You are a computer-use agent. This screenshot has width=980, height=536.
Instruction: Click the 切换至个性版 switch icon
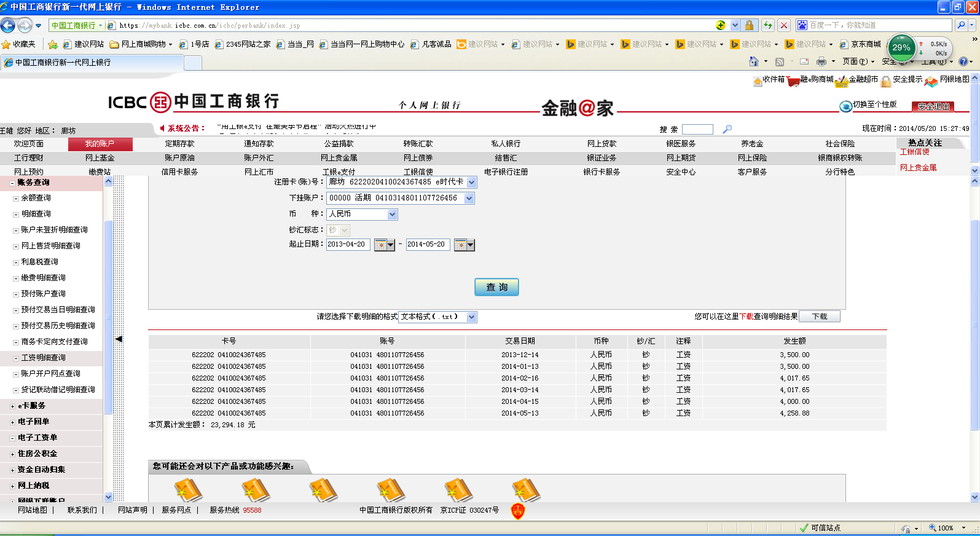845,106
